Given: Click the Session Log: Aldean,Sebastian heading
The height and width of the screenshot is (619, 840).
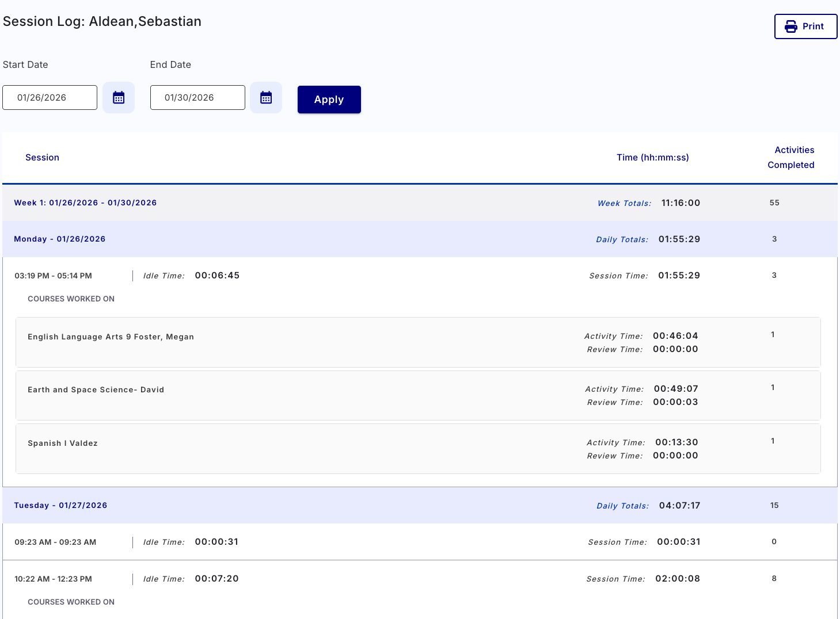Looking at the screenshot, I should tap(102, 21).
